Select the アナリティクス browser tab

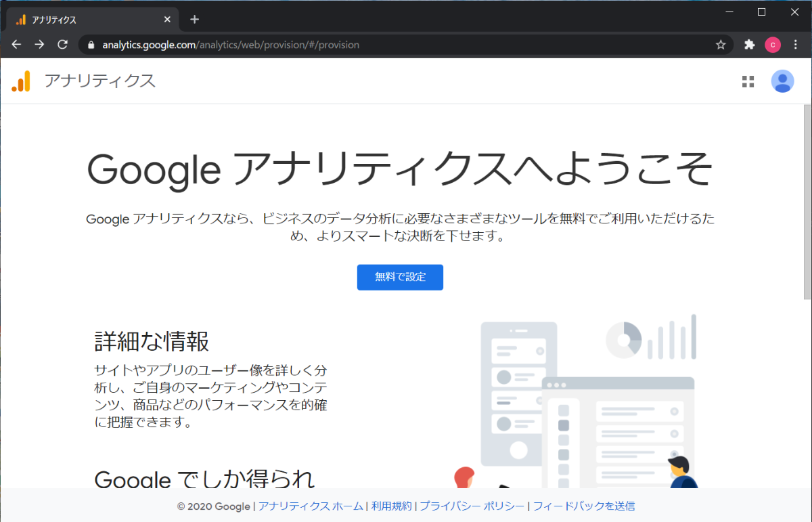click(x=93, y=20)
